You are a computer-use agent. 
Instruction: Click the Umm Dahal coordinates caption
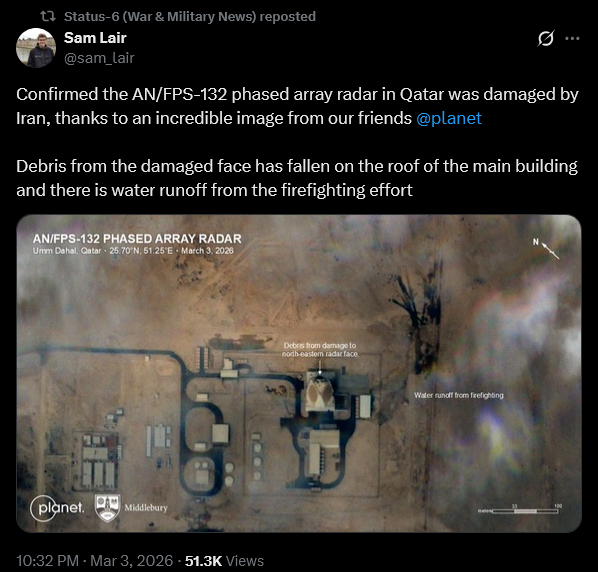(x=133, y=251)
